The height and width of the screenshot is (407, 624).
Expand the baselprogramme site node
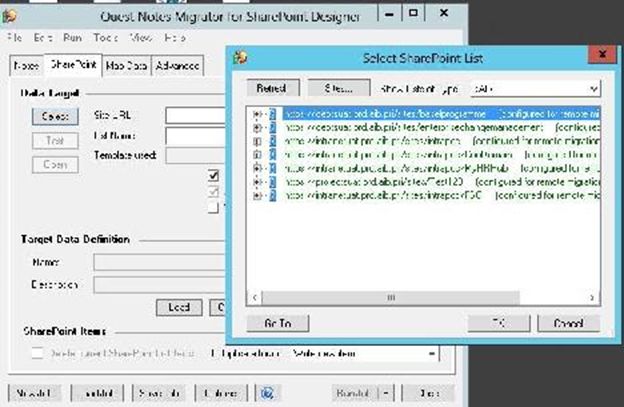click(x=257, y=114)
